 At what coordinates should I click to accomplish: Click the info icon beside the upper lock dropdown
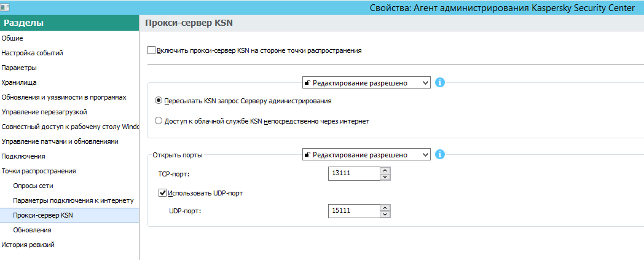439,82
